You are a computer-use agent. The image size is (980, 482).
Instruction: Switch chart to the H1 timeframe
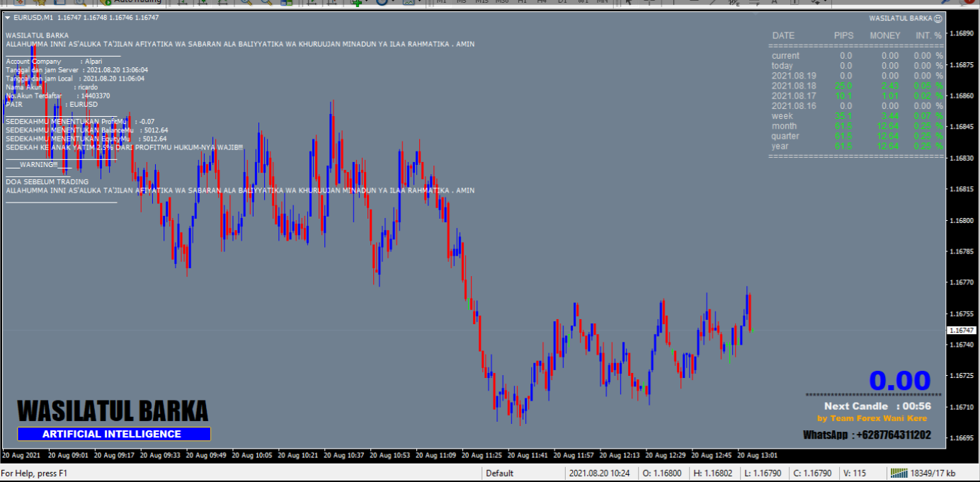tap(523, 2)
